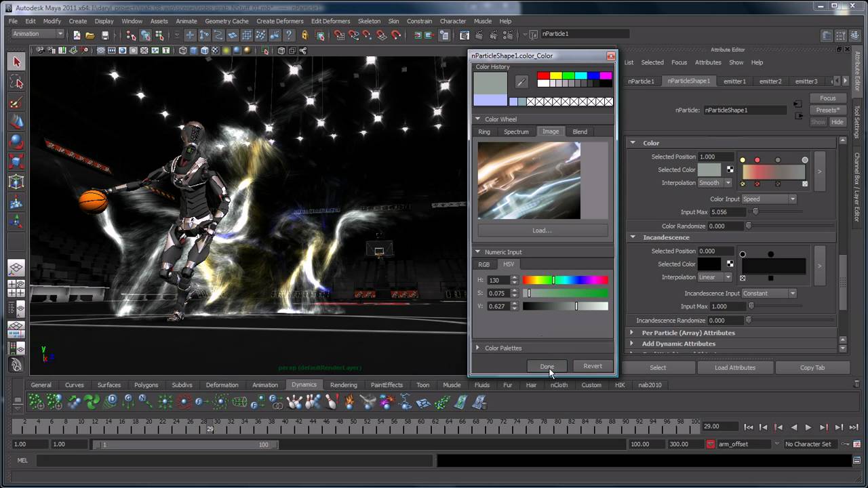
Task: Click the wireframe cube viewport shading icon
Action: tap(183, 51)
